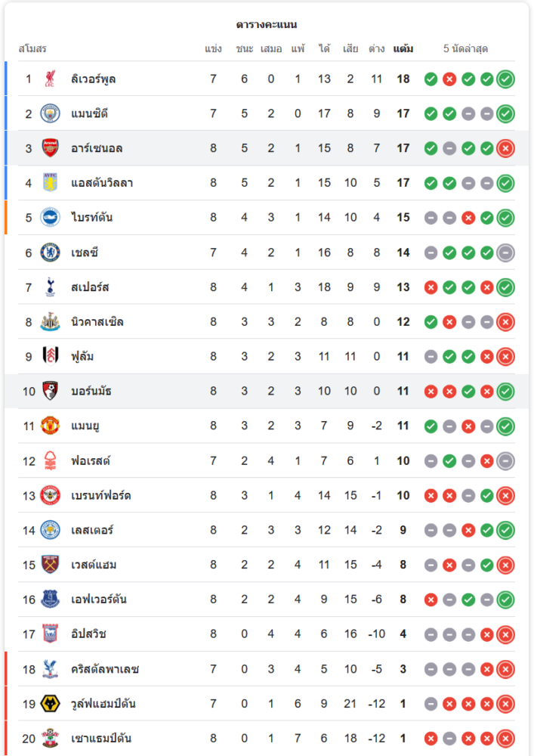The width and height of the screenshot is (534, 756).
Task: Click the Crystal Palace eagle crest
Action: pos(50,669)
